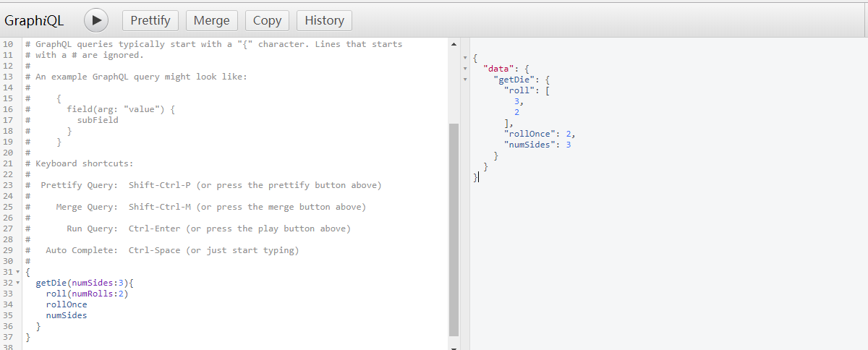Click the Merge Query shortcut comment line
The image size is (868, 350).
coord(195,207)
